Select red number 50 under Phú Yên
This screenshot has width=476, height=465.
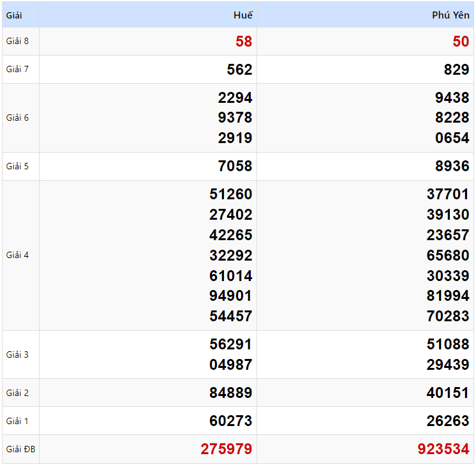click(x=461, y=42)
